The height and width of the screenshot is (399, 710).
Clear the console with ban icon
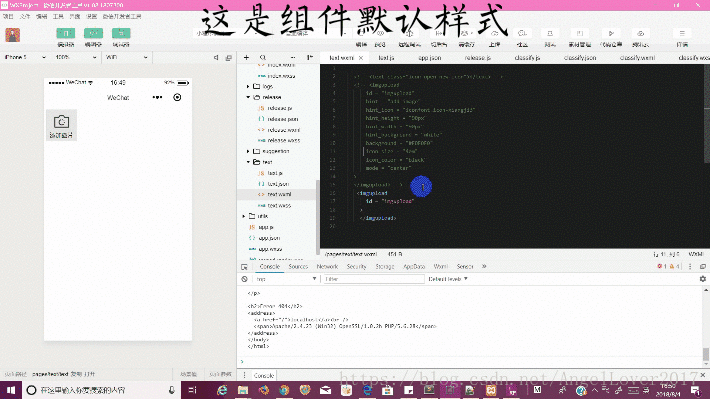pos(245,279)
